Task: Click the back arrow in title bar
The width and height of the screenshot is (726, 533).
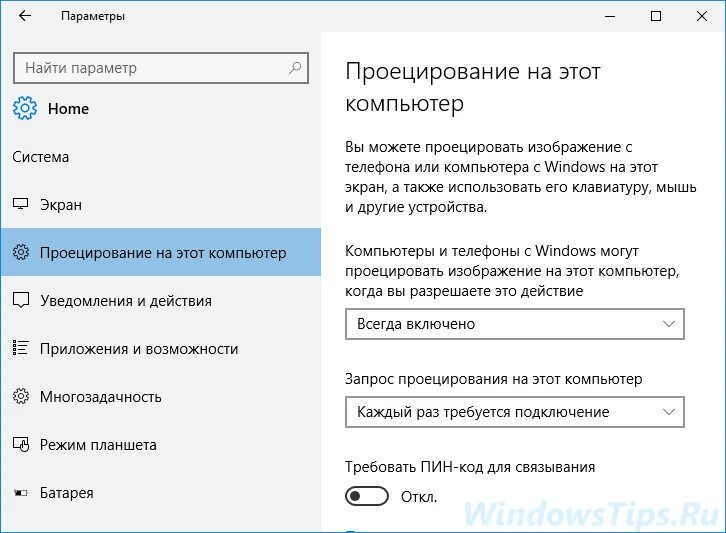Action: point(25,16)
